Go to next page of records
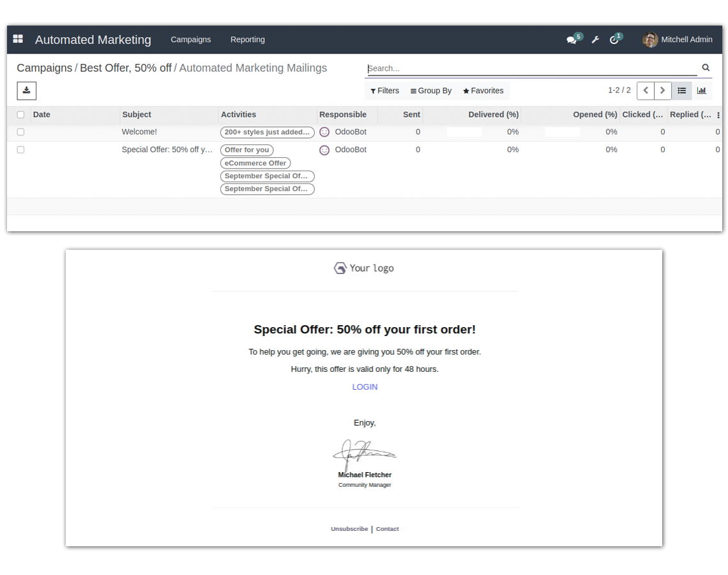 663,91
